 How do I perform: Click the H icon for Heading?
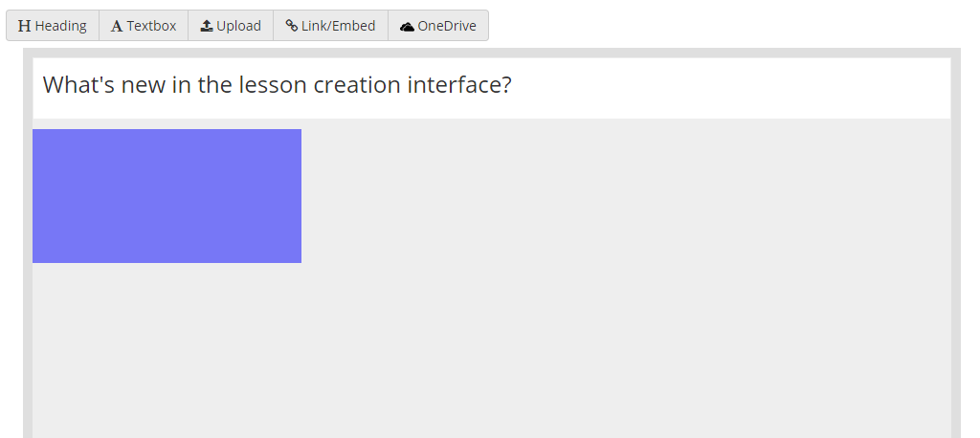point(24,26)
